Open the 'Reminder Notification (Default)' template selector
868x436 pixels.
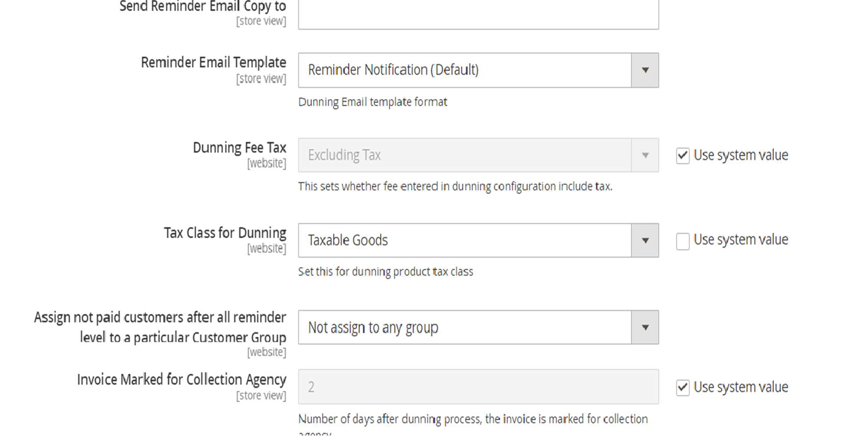coord(464,70)
